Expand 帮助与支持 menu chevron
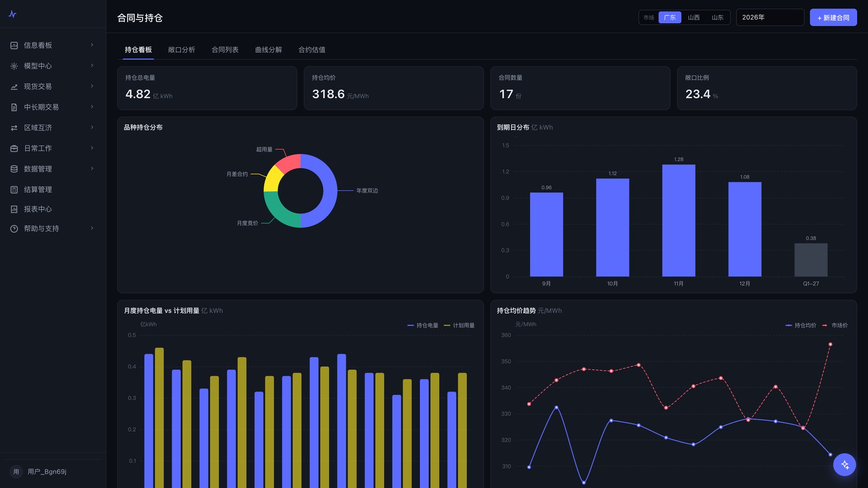Viewport: 868px width, 488px height. (92, 228)
